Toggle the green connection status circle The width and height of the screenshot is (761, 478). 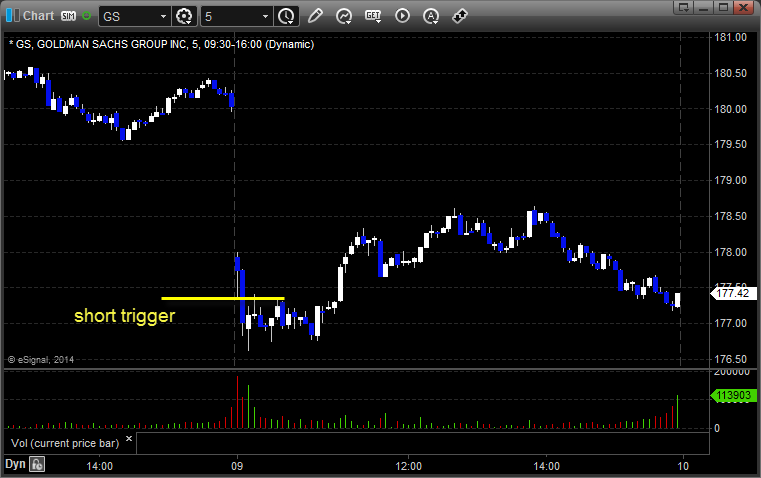86,16
